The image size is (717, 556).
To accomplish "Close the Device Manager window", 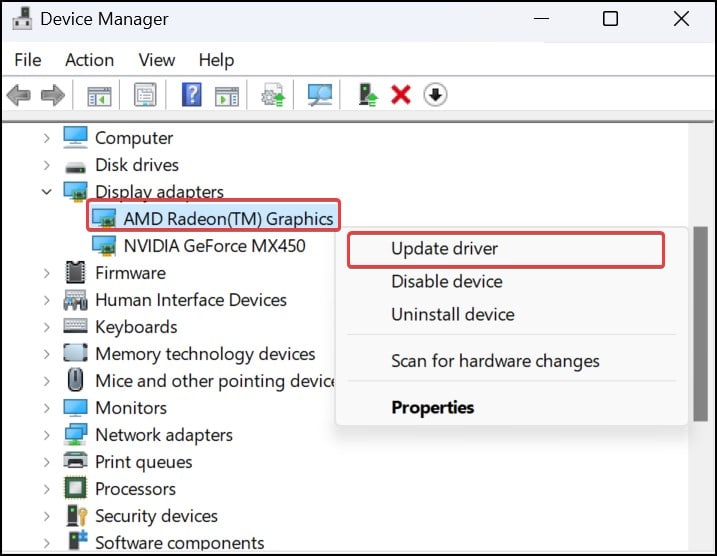I will (x=681, y=19).
